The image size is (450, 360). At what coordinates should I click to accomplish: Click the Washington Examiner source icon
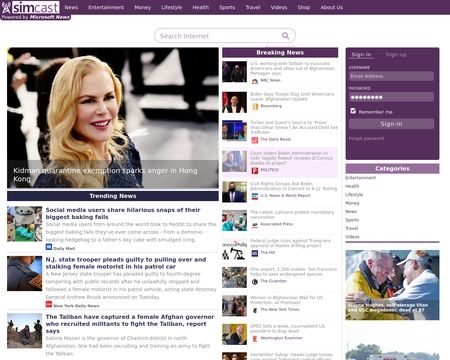(x=255, y=339)
